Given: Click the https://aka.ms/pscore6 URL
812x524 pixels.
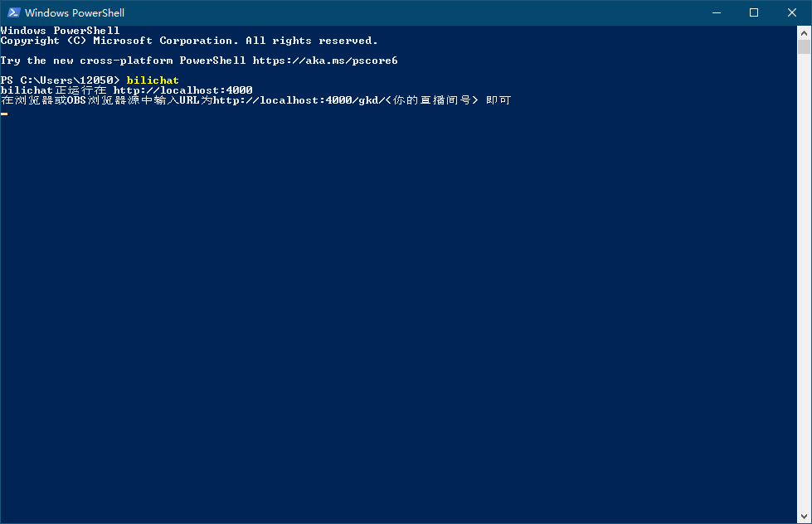Looking at the screenshot, I should pyautogui.click(x=325, y=61).
